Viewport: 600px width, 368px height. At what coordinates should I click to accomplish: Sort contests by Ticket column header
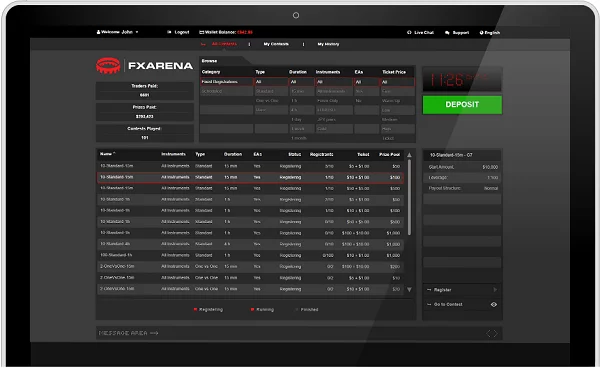pos(363,155)
